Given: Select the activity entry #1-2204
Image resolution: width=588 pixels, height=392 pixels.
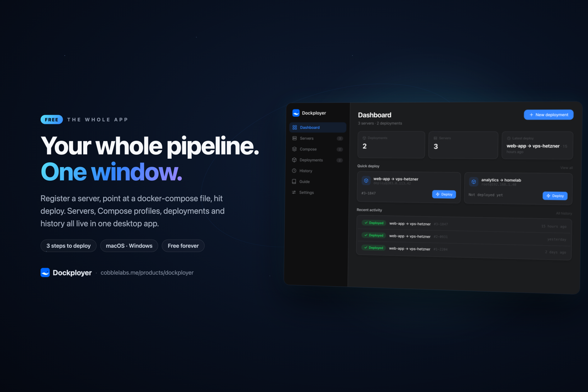Looking at the screenshot, I should point(464,250).
